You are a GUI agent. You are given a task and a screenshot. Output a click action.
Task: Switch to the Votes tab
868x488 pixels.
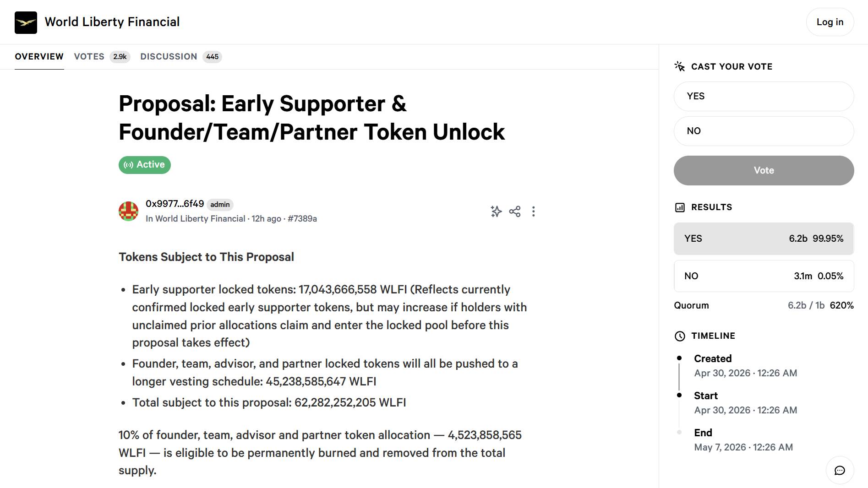(x=89, y=57)
